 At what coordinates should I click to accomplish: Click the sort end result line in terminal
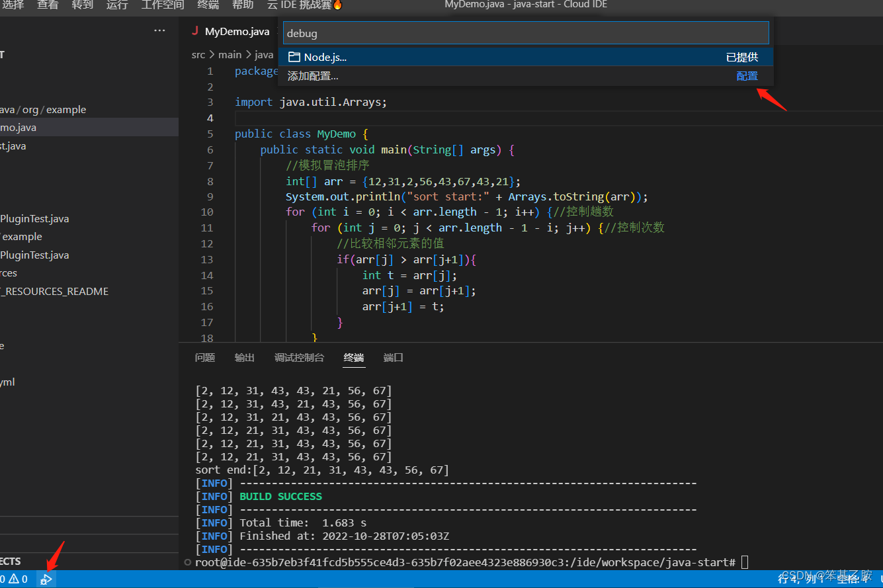click(x=322, y=470)
